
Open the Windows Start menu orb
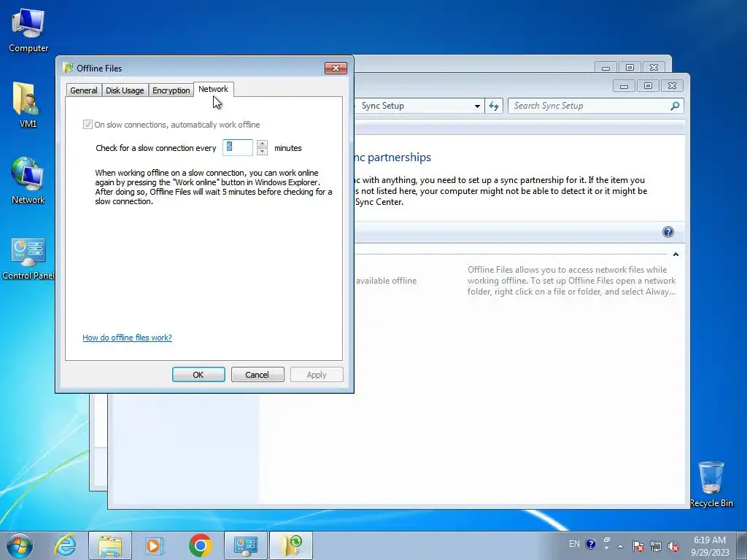(20, 545)
